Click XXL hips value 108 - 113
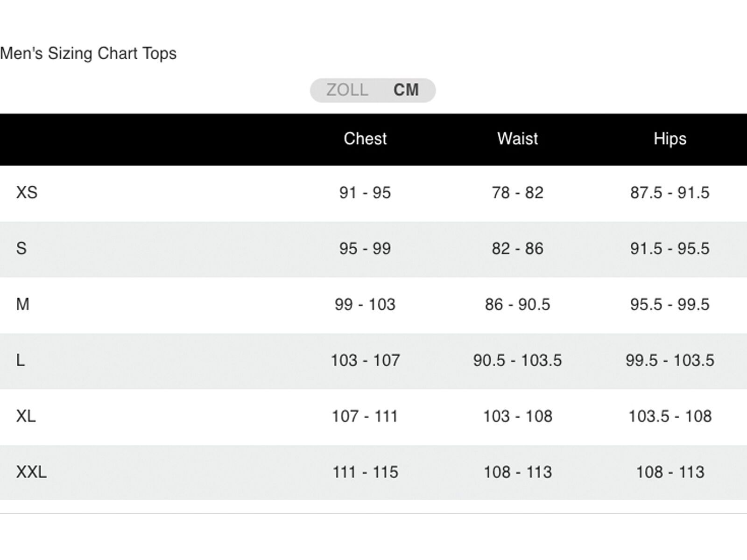 (669, 472)
